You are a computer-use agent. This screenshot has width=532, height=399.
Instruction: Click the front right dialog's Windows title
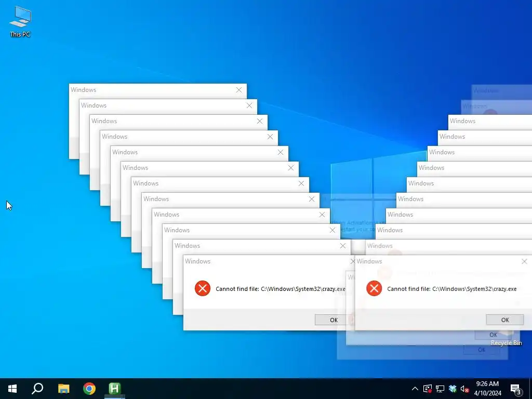coord(369,261)
